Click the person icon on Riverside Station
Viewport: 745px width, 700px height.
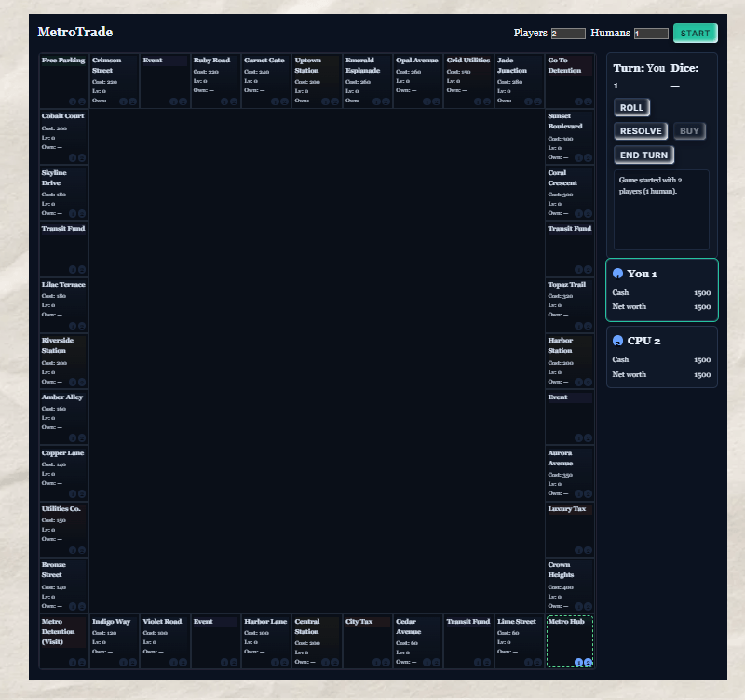(x=83, y=381)
